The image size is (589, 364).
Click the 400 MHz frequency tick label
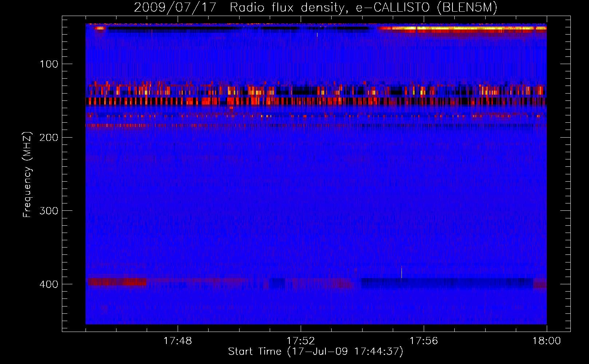[x=49, y=284]
